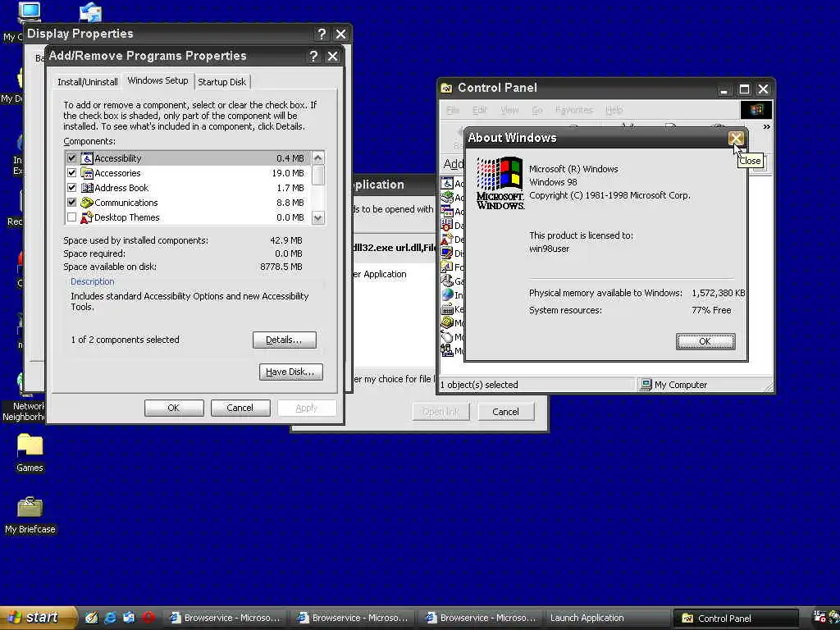Open the Go menu in Control Panel
The image size is (840, 630).
tap(536, 110)
